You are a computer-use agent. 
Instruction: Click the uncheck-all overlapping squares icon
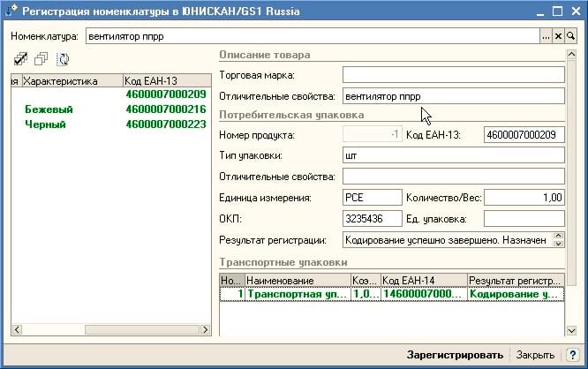(x=41, y=59)
